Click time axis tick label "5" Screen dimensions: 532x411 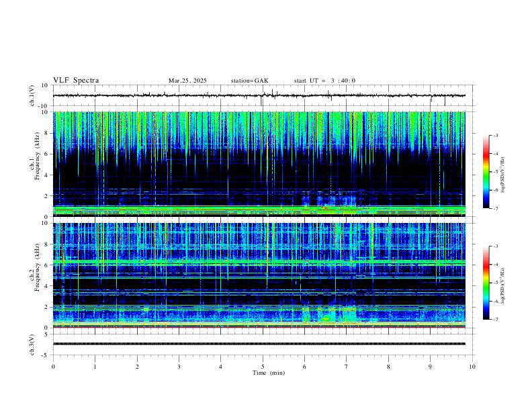[x=263, y=367]
